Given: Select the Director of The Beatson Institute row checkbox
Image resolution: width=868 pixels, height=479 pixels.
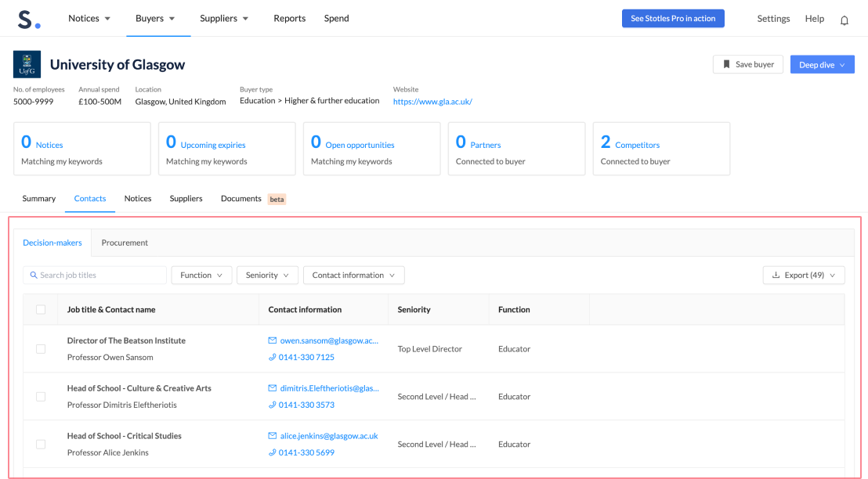Looking at the screenshot, I should pyautogui.click(x=41, y=349).
